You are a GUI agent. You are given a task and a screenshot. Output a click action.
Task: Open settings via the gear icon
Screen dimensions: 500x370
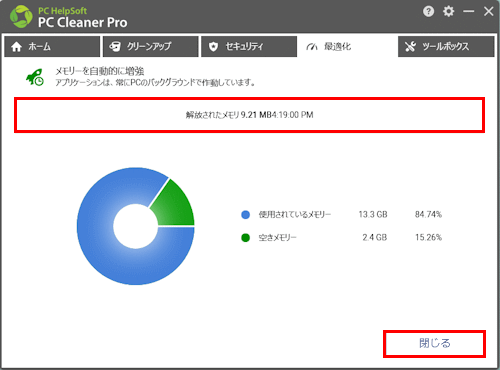point(448,11)
